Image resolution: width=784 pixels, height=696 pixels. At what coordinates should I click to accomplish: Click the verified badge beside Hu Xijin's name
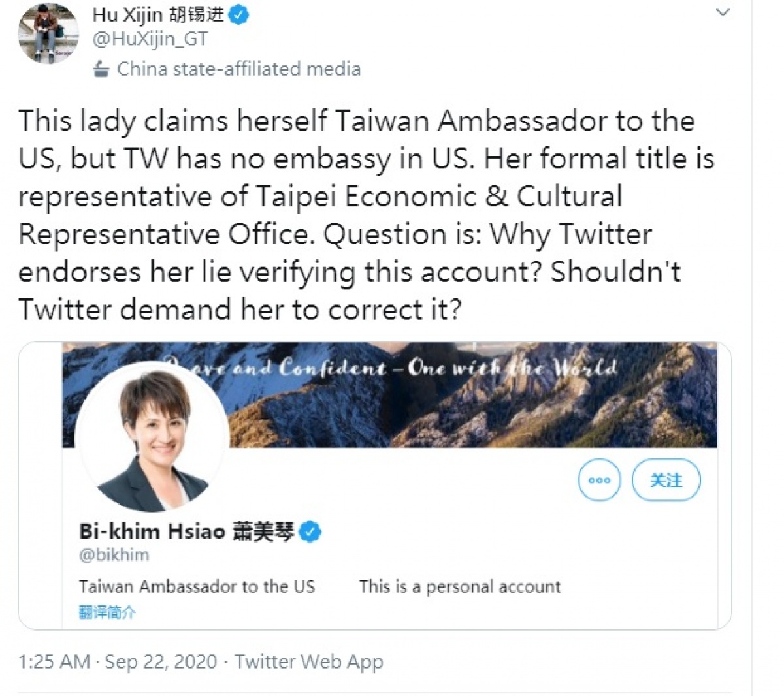239,15
